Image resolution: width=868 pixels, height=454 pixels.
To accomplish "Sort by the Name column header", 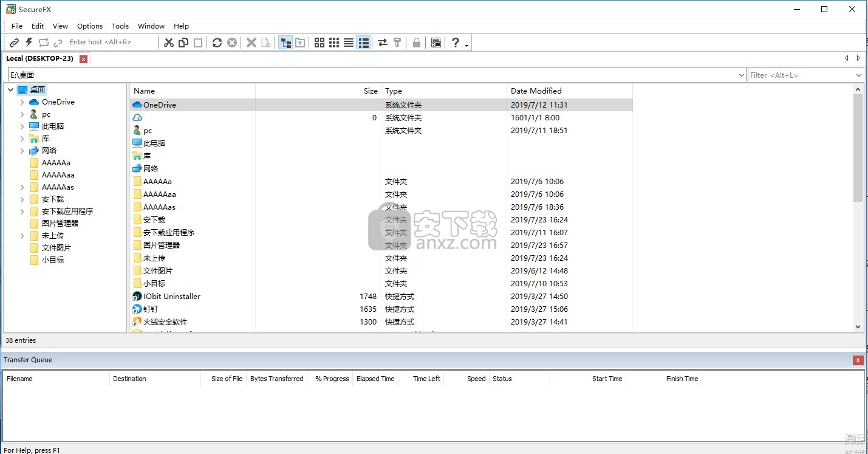I will click(193, 91).
